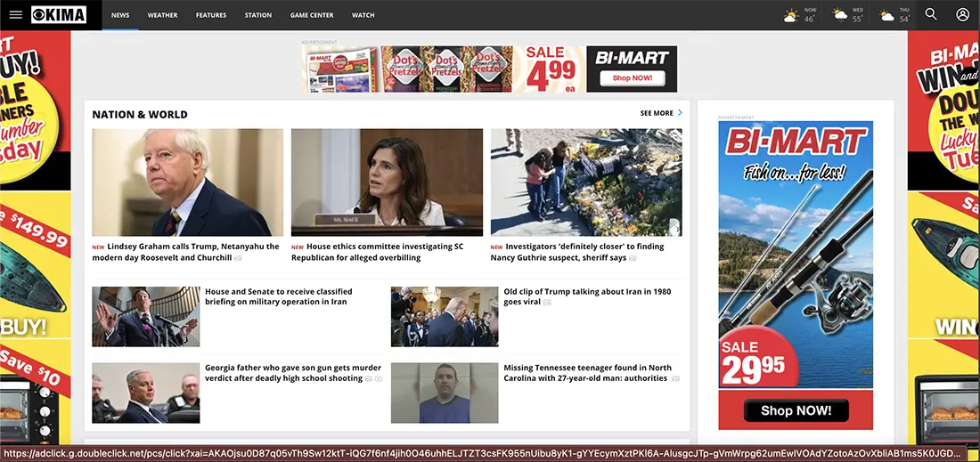Click the Georgia courtroom father thumbnail
This screenshot has height=462, width=980.
145,393
